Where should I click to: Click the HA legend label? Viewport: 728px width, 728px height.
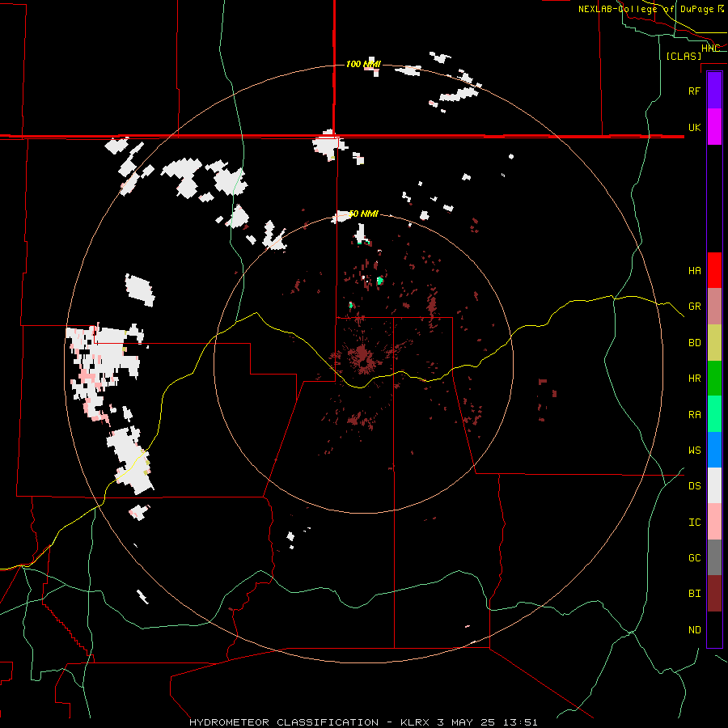point(694,270)
